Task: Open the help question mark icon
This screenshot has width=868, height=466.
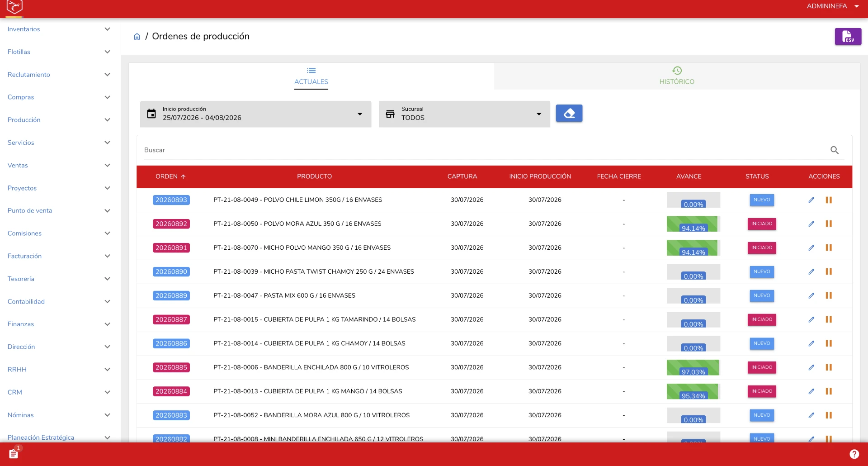Action: point(854,454)
